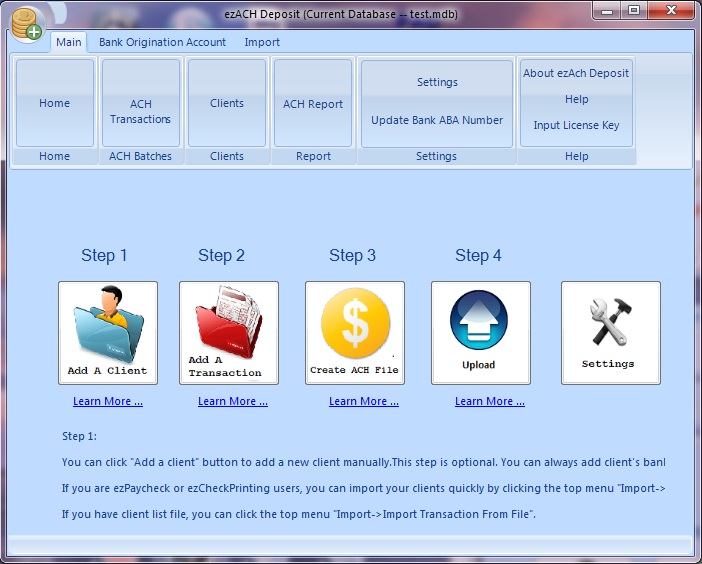
Task: Open About ezACH Deposit
Action: point(576,73)
